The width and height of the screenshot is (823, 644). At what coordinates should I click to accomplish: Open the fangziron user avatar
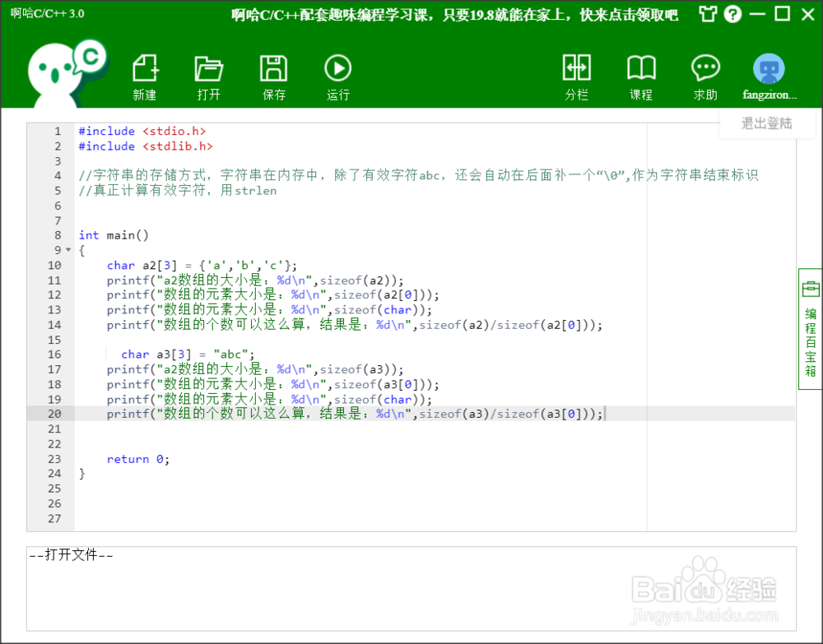[x=769, y=69]
